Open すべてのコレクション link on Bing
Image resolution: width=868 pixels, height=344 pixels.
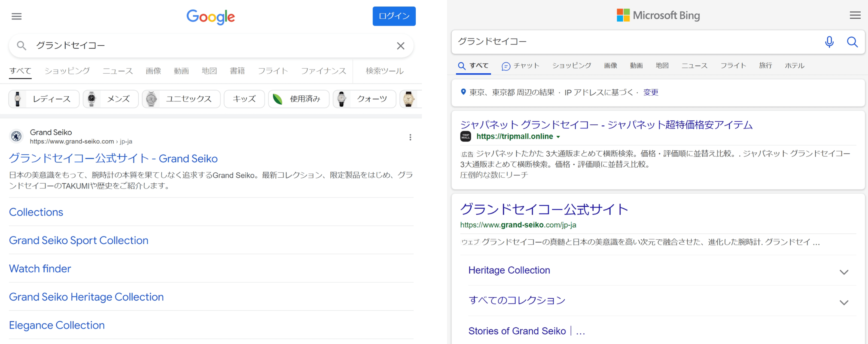point(517,300)
